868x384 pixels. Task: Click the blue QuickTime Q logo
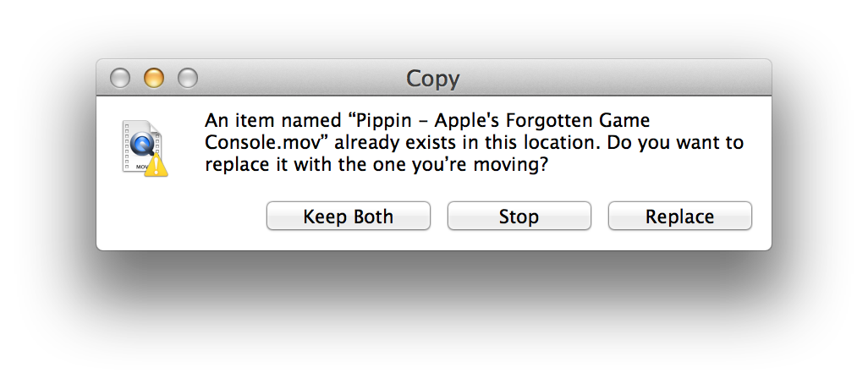pos(142,144)
